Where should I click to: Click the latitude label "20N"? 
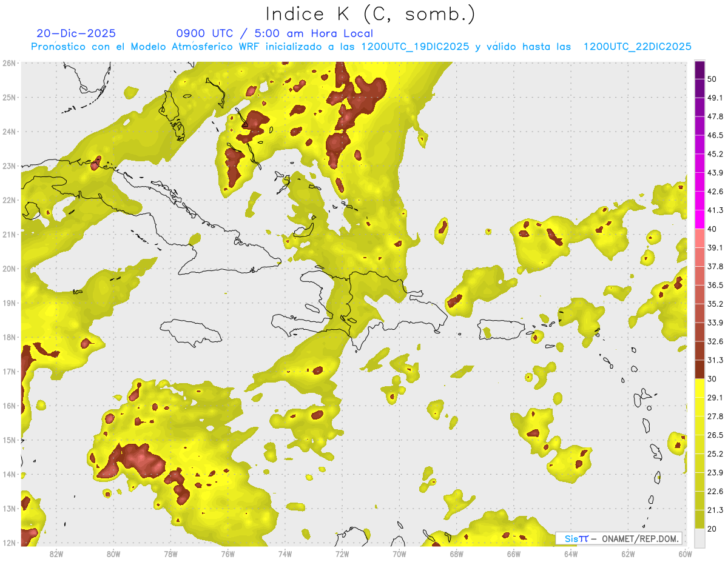[x=9, y=269]
